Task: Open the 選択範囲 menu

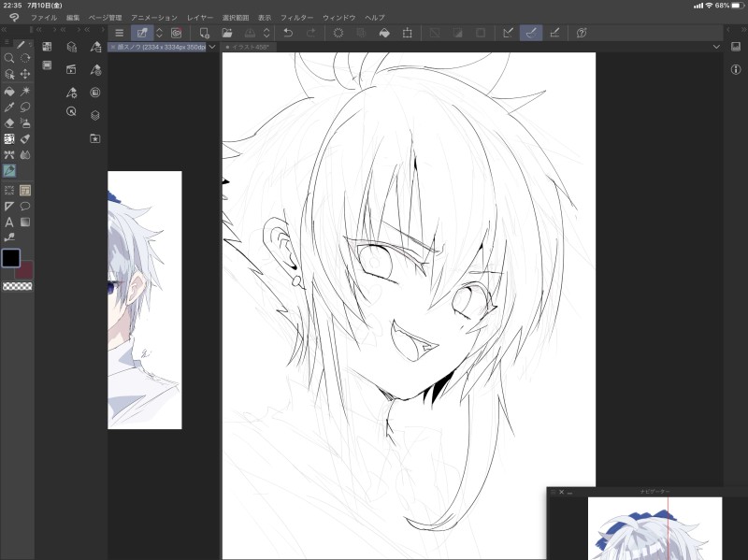Action: point(236,18)
